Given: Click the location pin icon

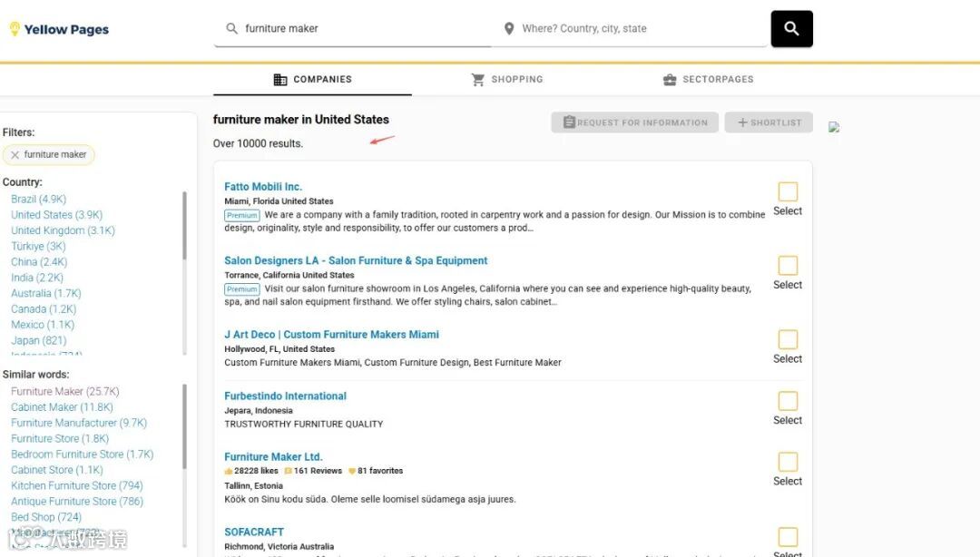Looking at the screenshot, I should click(x=509, y=29).
